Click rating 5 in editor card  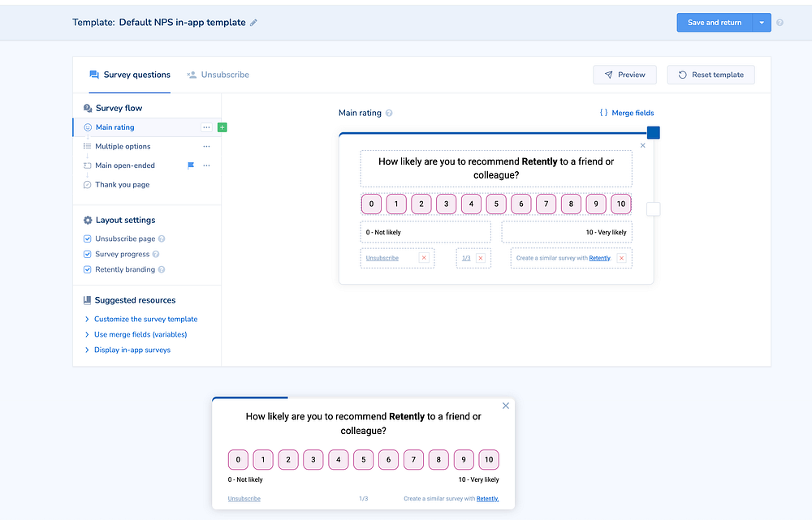pyautogui.click(x=496, y=204)
